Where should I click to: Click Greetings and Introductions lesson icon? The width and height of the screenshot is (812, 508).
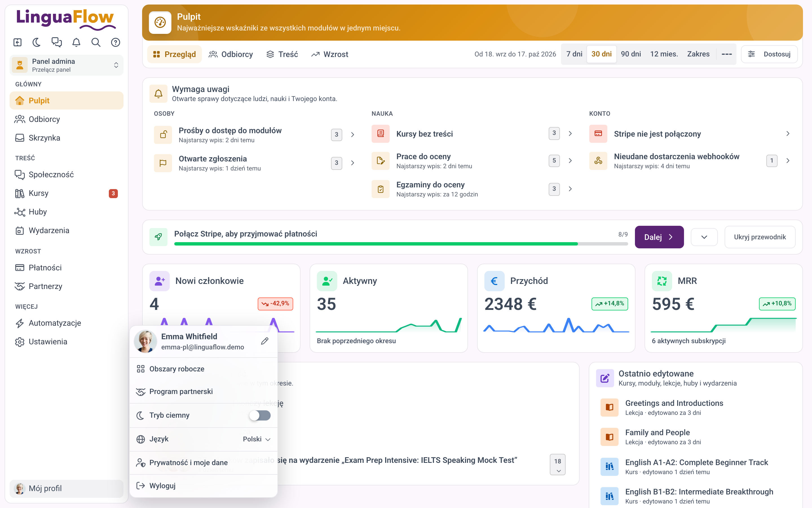coord(609,407)
